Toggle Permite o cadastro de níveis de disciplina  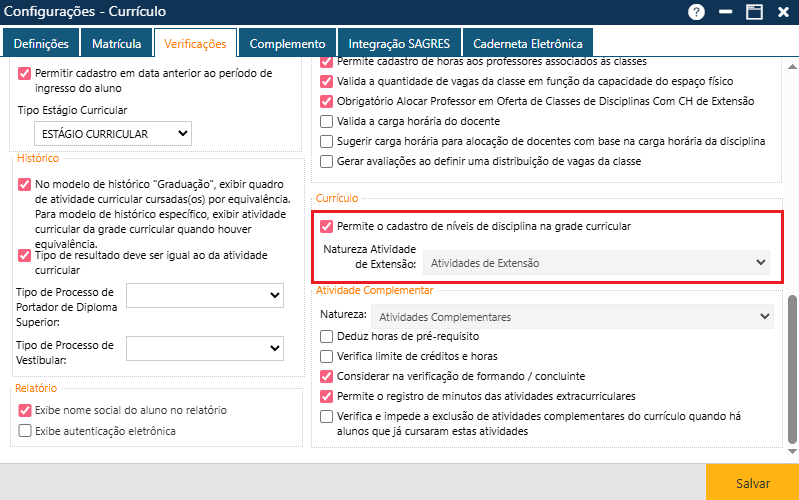[x=326, y=226]
